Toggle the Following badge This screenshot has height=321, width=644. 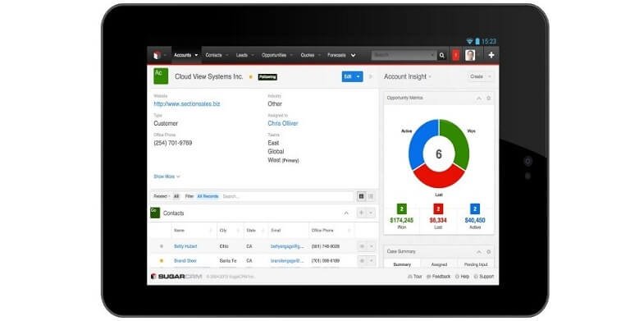pos(267,77)
